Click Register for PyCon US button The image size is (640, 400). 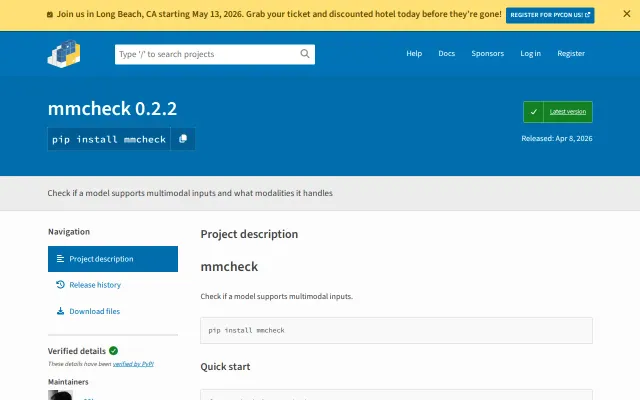coord(550,15)
